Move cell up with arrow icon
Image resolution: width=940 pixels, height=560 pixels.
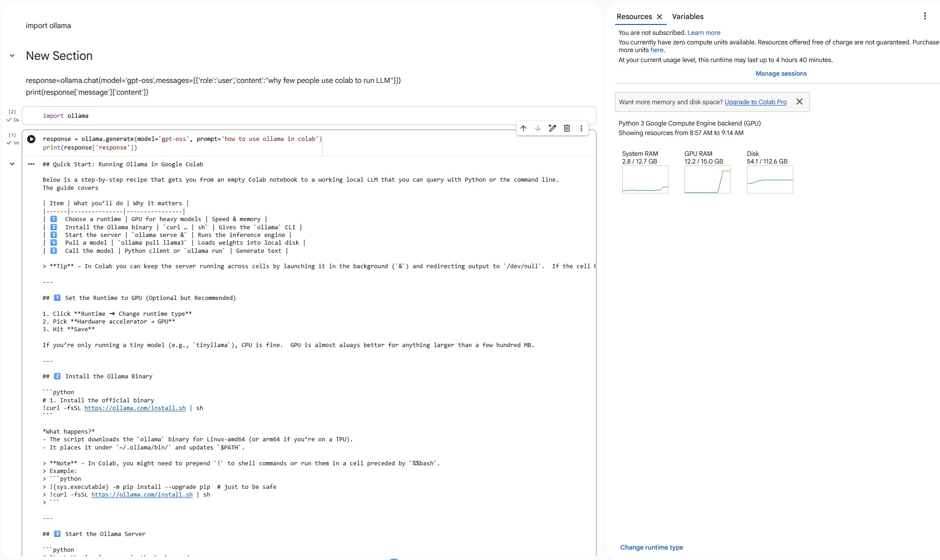coord(523,128)
